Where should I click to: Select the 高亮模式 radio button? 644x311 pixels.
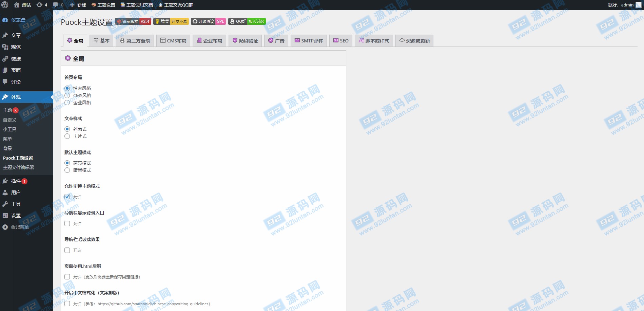(x=67, y=163)
